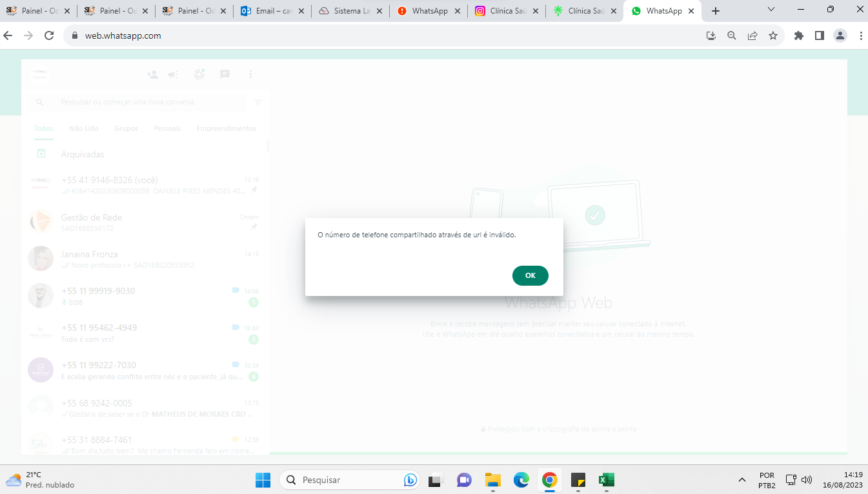Open Excel from the taskbar
Screen dimensions: 868x494
(x=607, y=480)
